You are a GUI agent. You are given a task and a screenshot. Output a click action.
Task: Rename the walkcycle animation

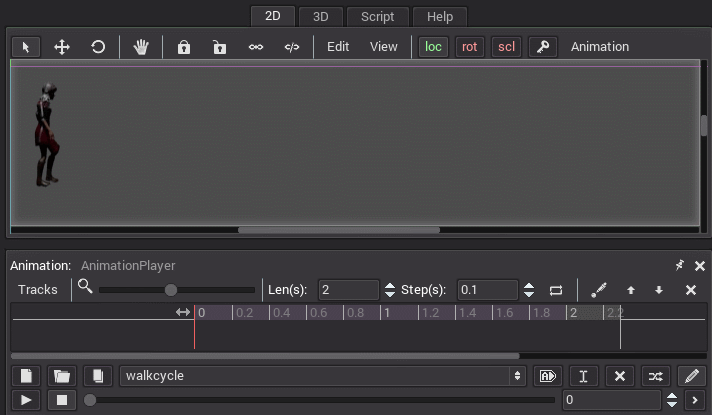click(583, 376)
